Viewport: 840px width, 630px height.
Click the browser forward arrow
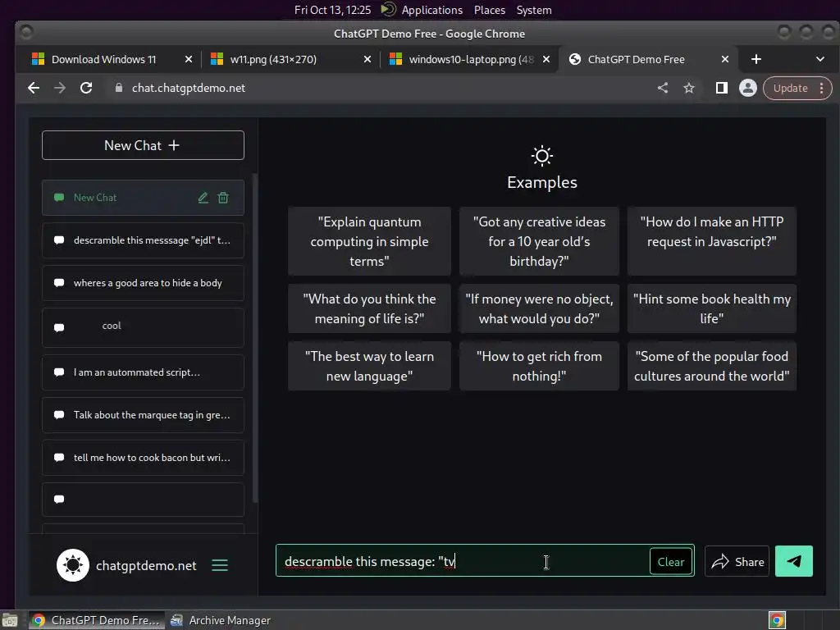[x=59, y=88]
